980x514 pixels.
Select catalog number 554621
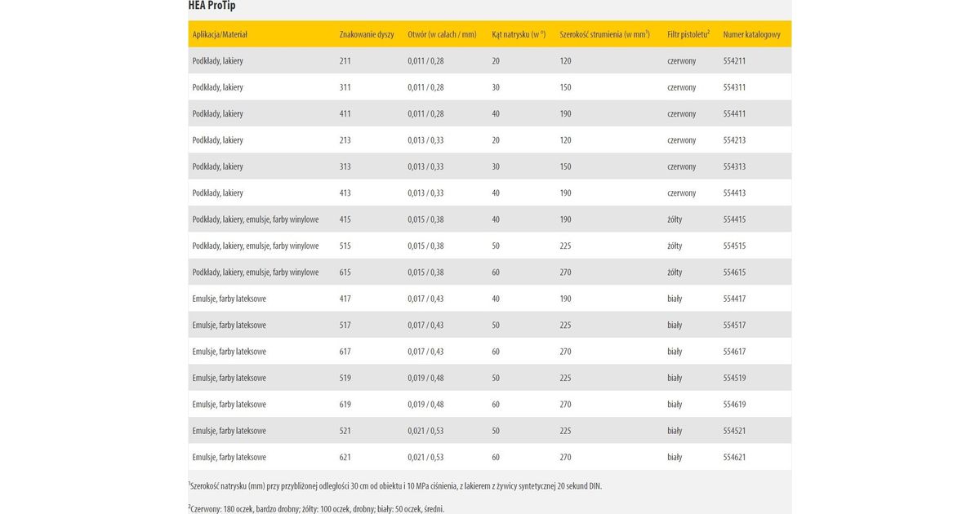point(734,458)
